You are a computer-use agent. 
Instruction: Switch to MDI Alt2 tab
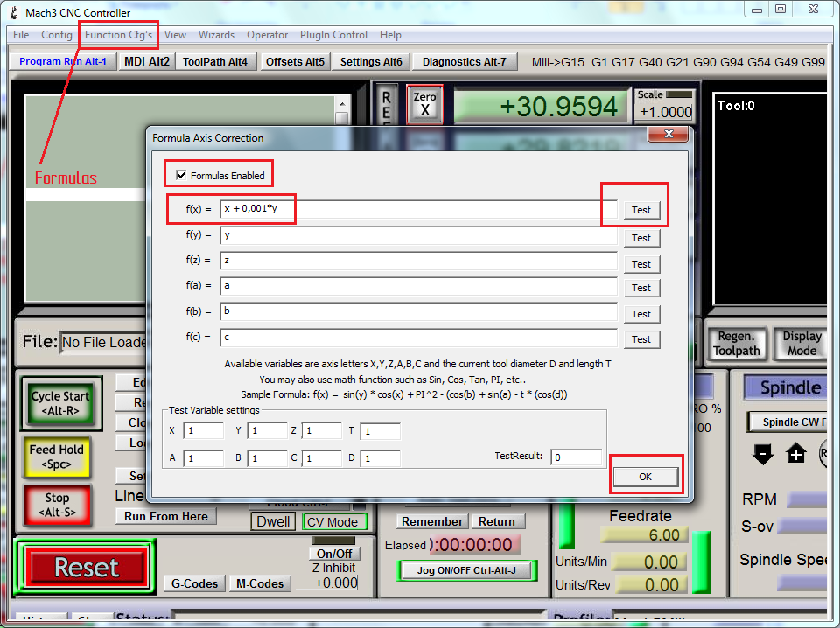point(147,61)
